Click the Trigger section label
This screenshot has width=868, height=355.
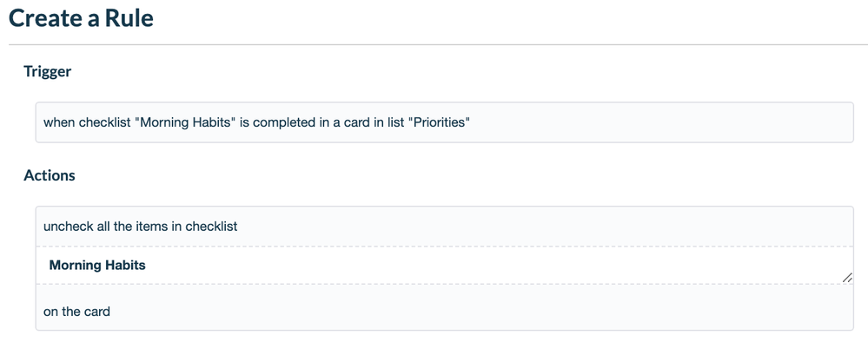point(48,72)
